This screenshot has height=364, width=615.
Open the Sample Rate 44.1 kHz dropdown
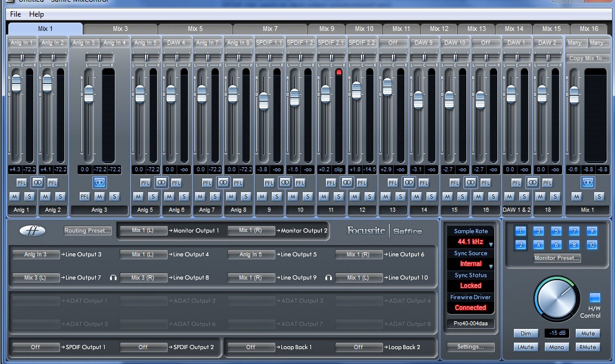point(470,241)
